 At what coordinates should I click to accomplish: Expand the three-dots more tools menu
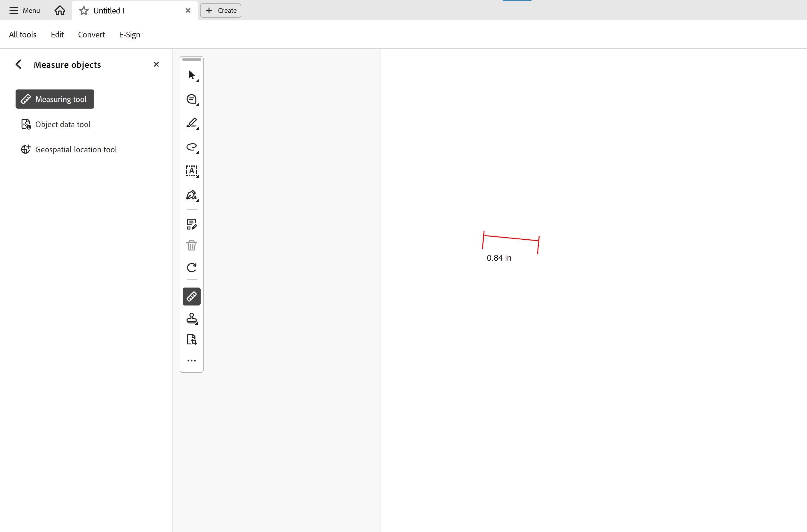pos(191,361)
